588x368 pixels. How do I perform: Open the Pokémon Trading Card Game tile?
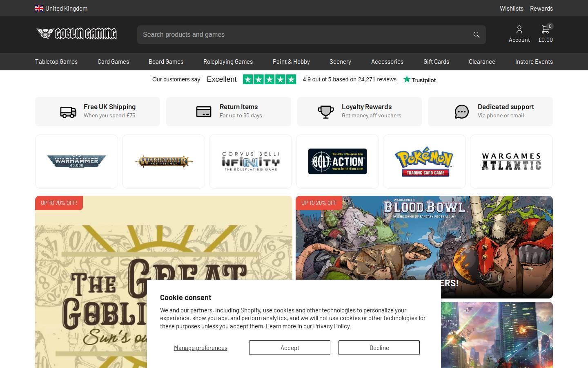424,162
